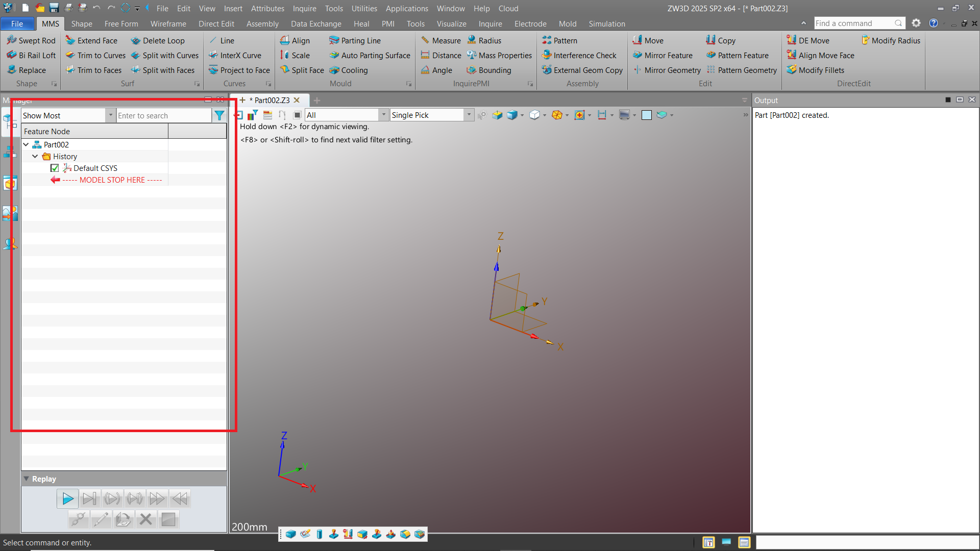Open the Utilities menu
980x551 pixels.
point(364,8)
